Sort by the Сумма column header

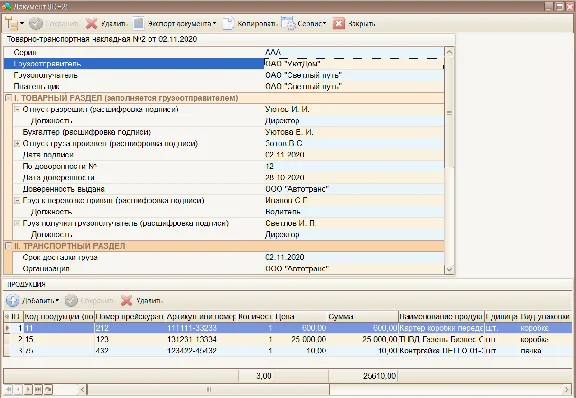(x=363, y=316)
